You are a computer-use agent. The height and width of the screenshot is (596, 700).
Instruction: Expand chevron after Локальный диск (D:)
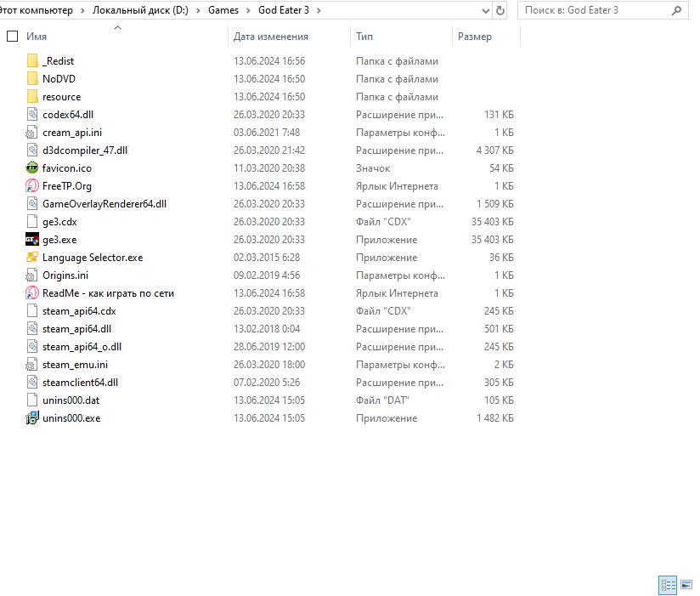[x=198, y=11]
